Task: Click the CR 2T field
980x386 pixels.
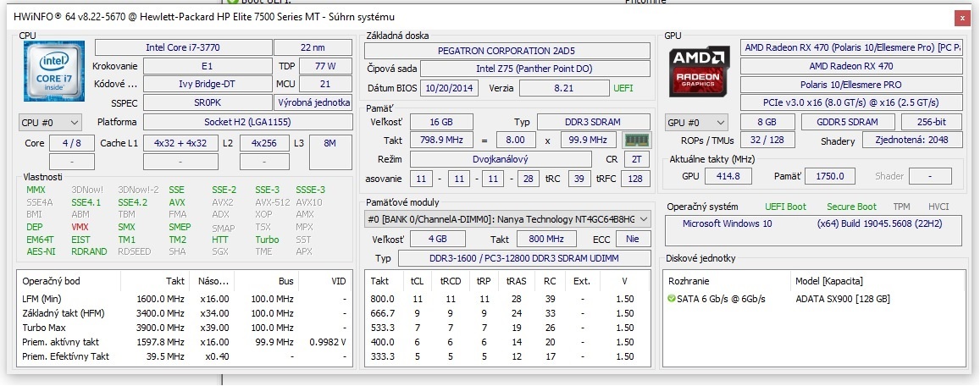Action: click(x=636, y=159)
